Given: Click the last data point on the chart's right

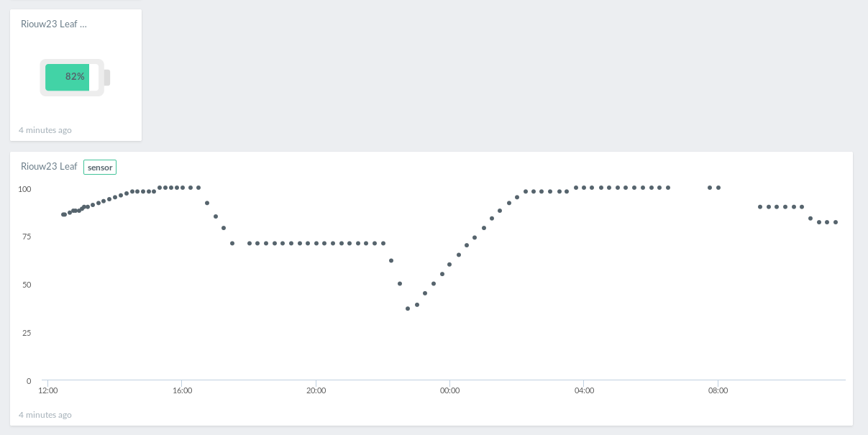Looking at the screenshot, I should tap(836, 222).
